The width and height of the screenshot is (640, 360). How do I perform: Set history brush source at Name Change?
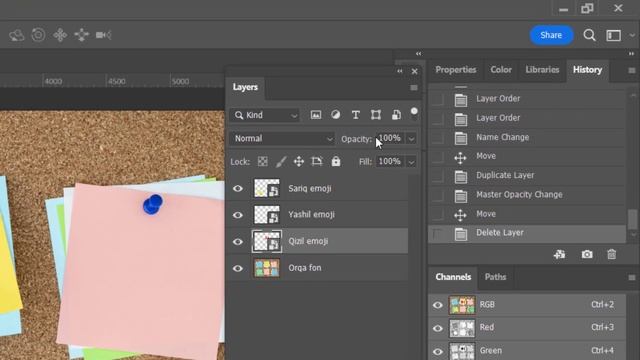(438, 138)
